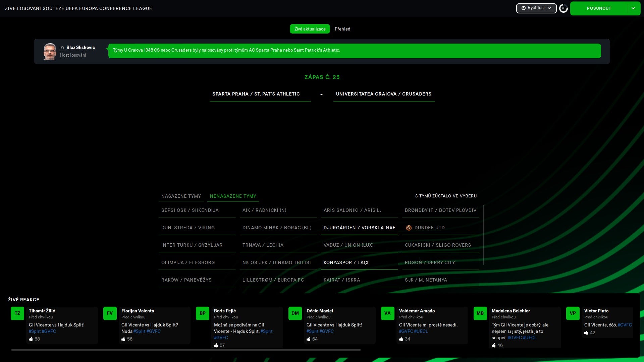Viewport: 644px width, 362px height.
Task: Click the FV avatar of Florijan Valenta
Action: point(110,313)
